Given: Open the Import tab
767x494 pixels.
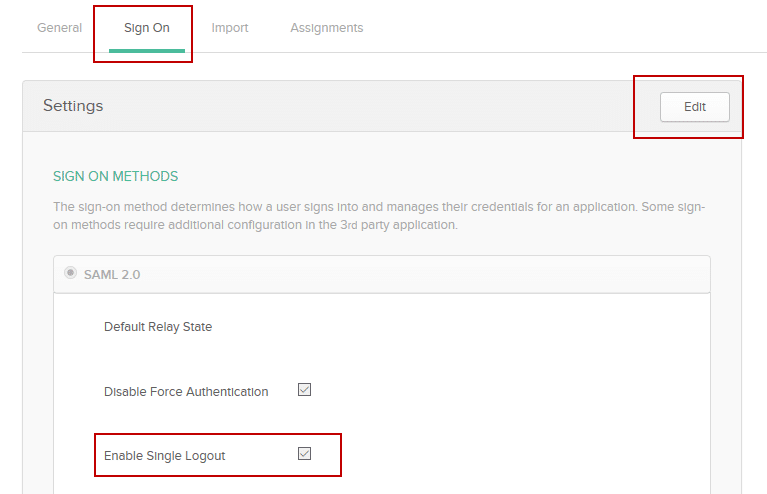Looking at the screenshot, I should (x=229, y=28).
